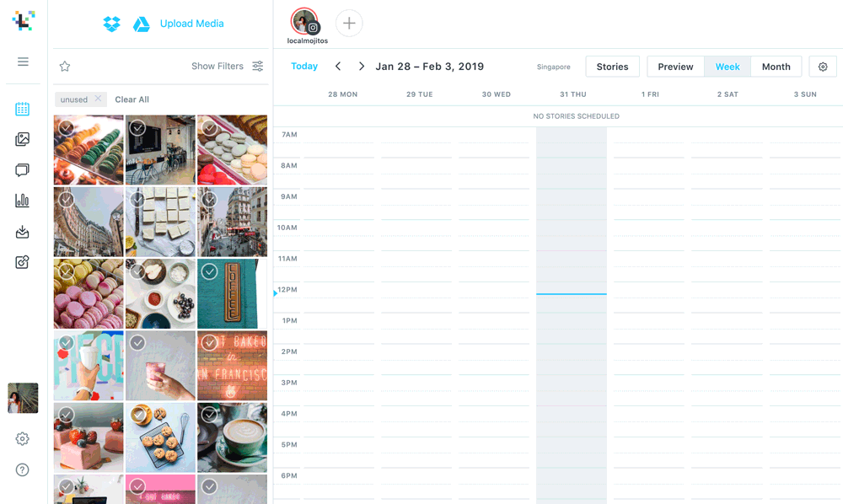Import media from Google Drive
The width and height of the screenshot is (843, 504).
tap(142, 24)
